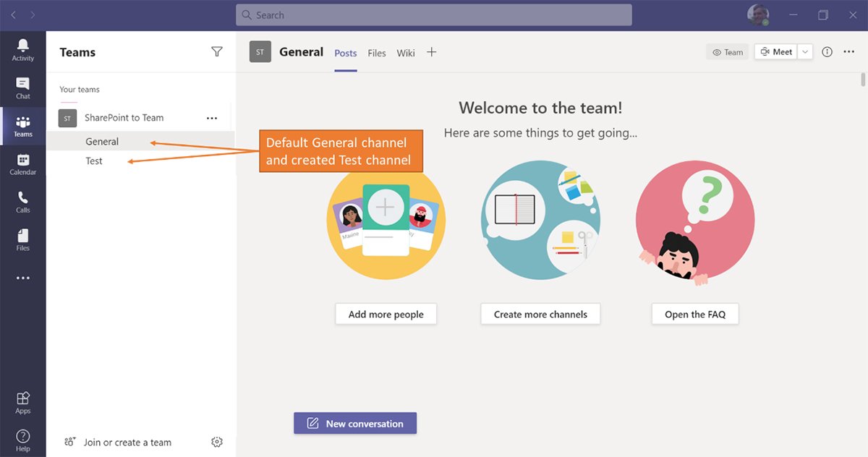
Task: Open the Activity feed icon
Action: (23, 49)
